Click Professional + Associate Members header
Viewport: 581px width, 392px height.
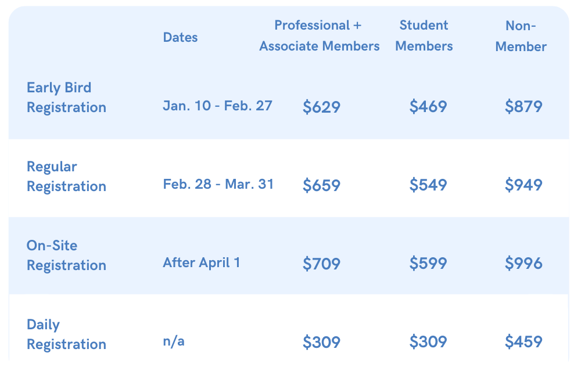pos(320,35)
